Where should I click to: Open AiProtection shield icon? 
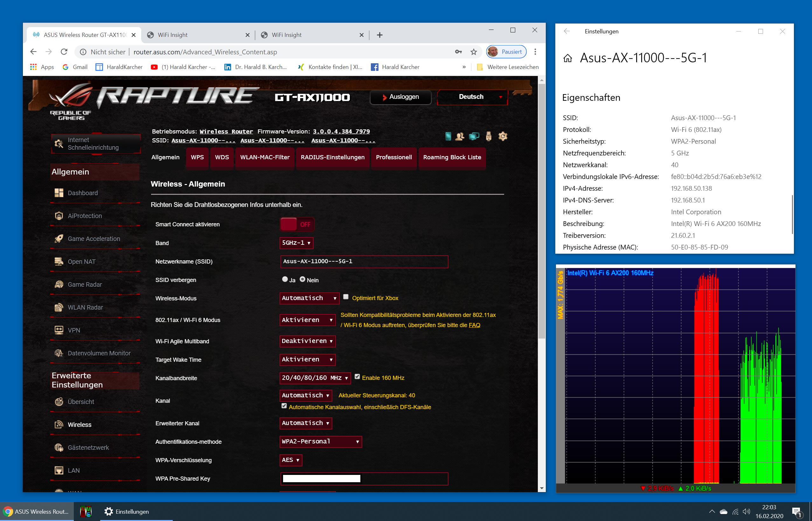click(59, 216)
